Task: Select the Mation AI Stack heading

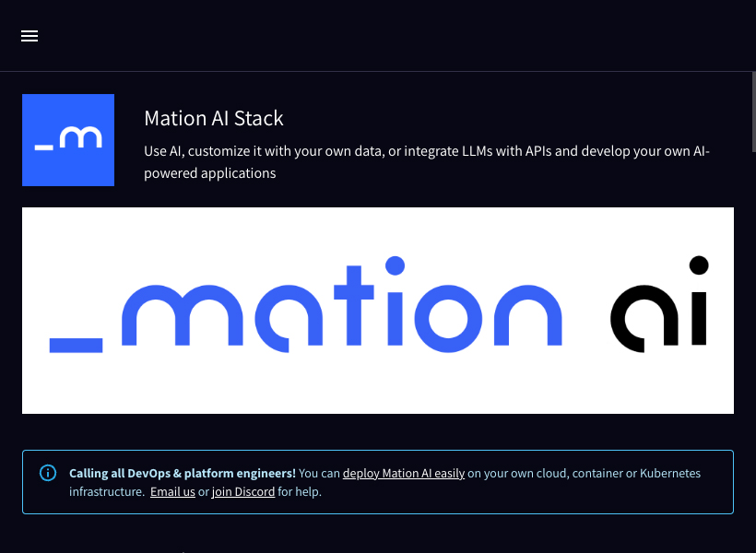Action: click(214, 119)
